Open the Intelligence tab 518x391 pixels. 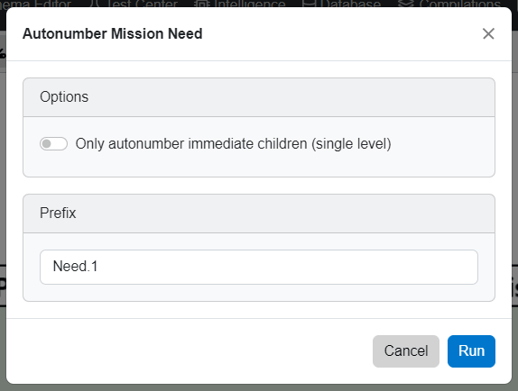pos(239,3)
